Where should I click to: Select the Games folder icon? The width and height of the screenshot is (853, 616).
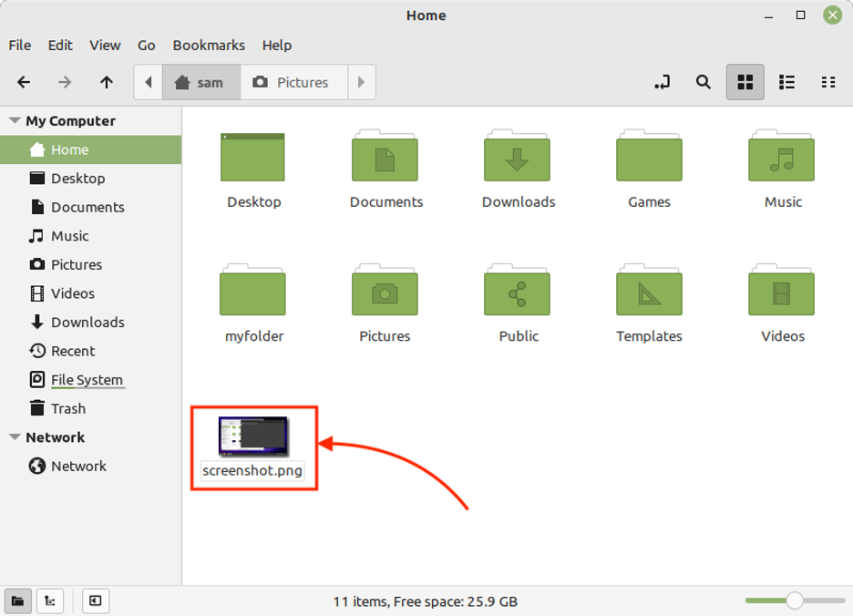coord(649,156)
